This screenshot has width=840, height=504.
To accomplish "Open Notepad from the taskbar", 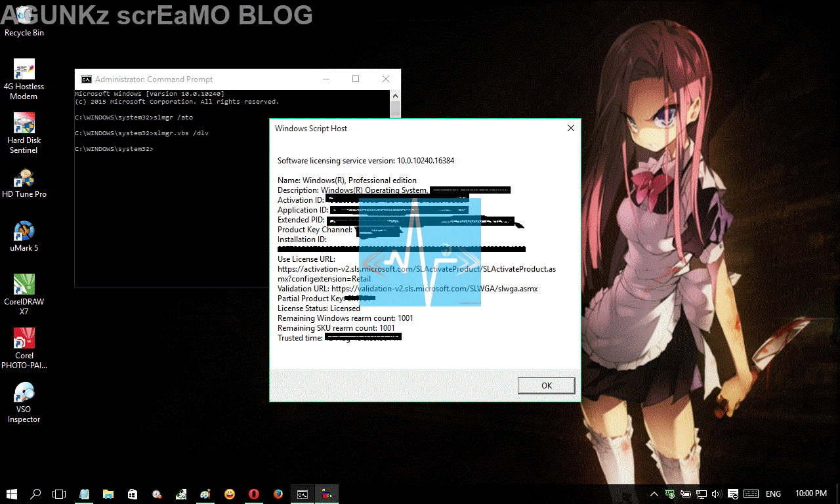I will coord(84,494).
